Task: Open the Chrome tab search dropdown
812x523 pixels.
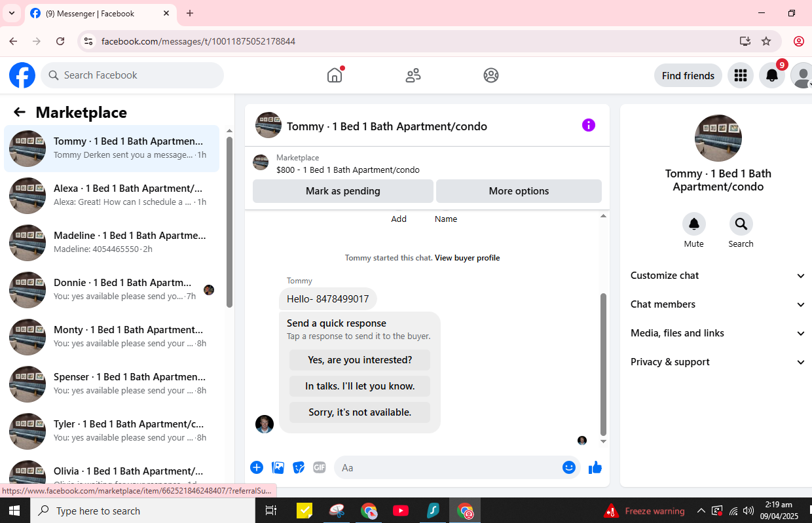Action: click(x=11, y=13)
